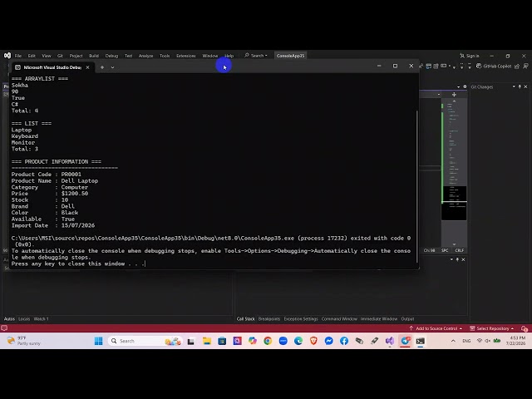Open Messenger from taskbar
Screen dimensions: 532x399
(x=329, y=341)
